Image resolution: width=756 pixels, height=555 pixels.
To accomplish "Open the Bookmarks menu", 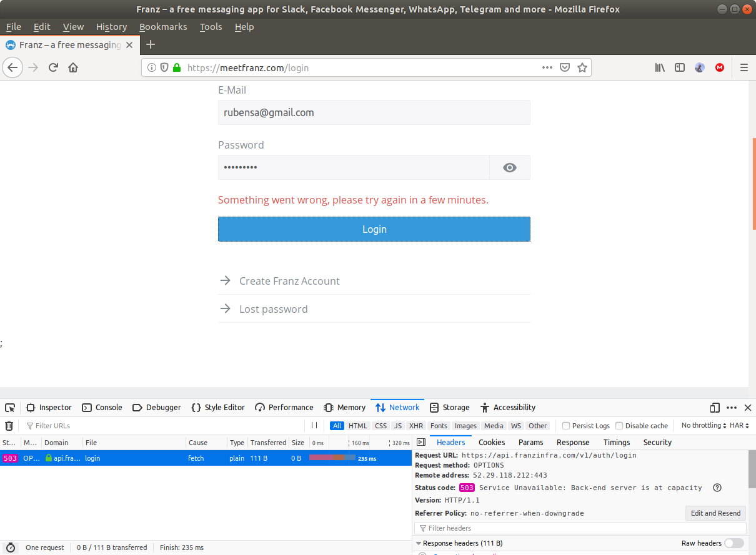I will (163, 27).
